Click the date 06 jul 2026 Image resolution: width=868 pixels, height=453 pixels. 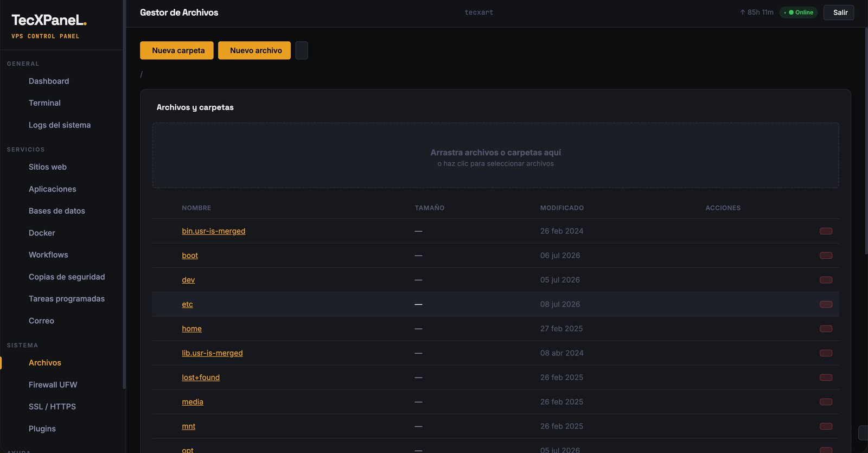560,256
